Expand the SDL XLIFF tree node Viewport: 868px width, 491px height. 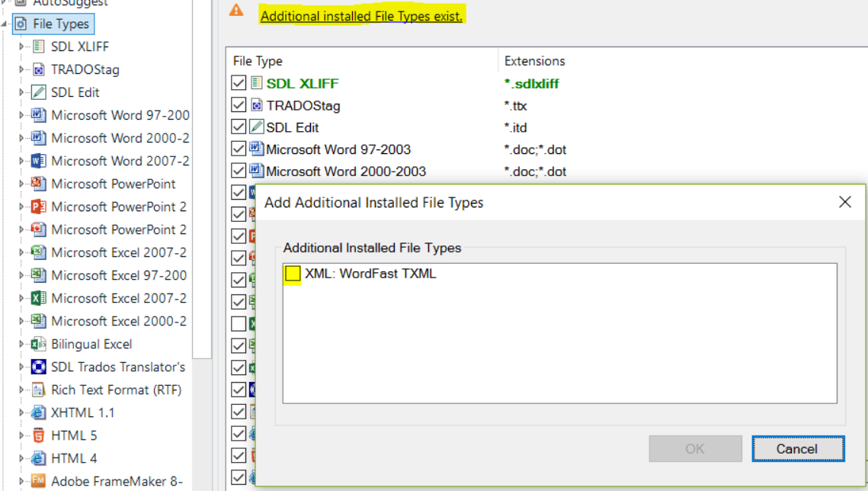(21, 47)
